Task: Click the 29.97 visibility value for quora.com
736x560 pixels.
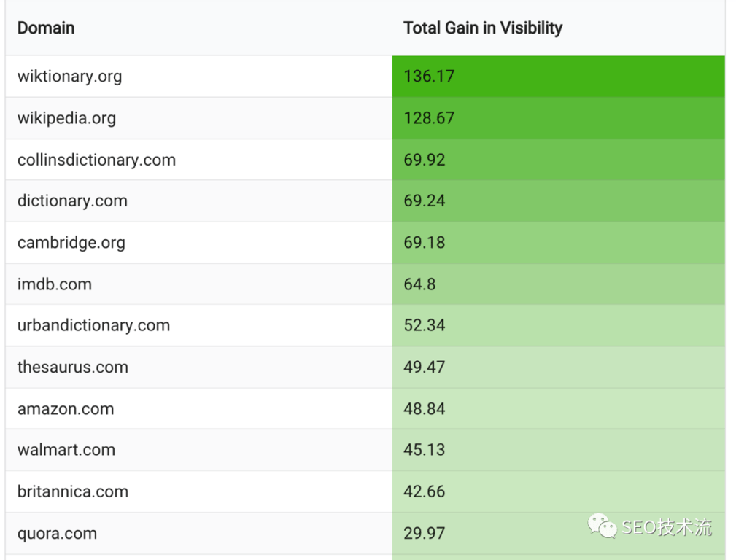Action: coord(424,533)
